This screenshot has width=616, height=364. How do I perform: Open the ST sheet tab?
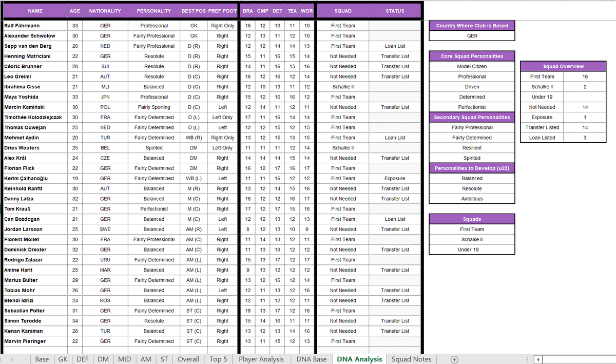coord(164,359)
